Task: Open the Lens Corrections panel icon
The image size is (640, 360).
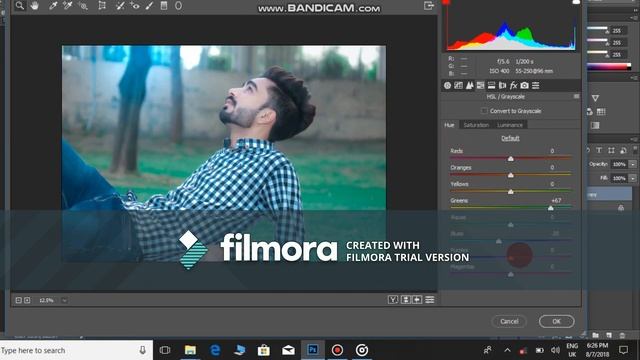Action: (502, 85)
